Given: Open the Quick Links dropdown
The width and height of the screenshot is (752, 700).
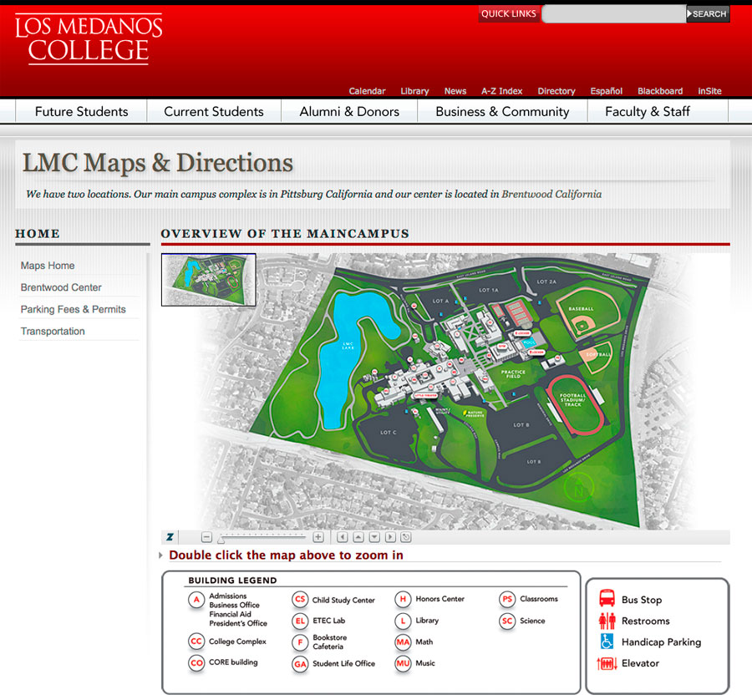Looking at the screenshot, I should coord(508,13).
